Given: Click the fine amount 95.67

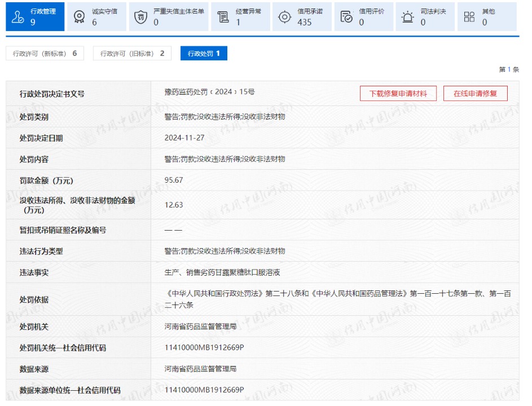Looking at the screenshot, I should (x=174, y=180).
